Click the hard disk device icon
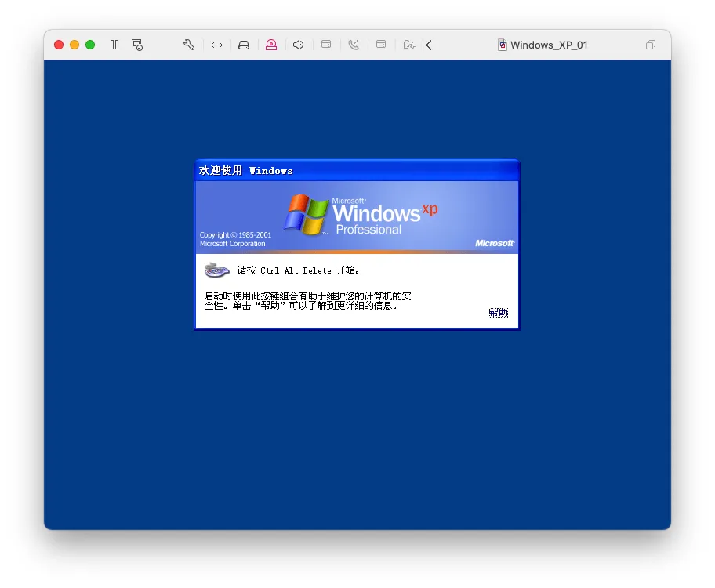The height and width of the screenshot is (588, 715). (x=244, y=45)
